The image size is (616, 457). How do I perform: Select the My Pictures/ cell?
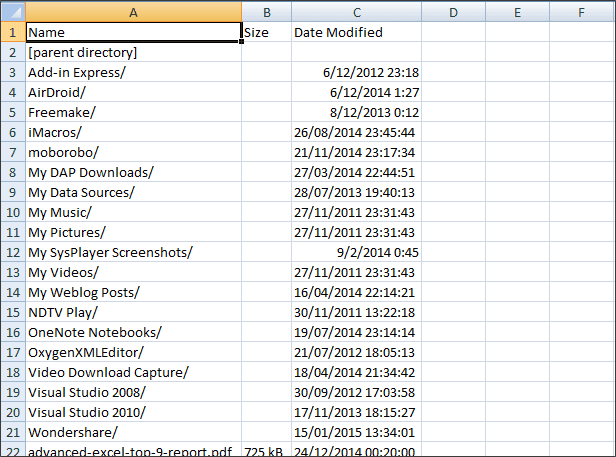(133, 232)
